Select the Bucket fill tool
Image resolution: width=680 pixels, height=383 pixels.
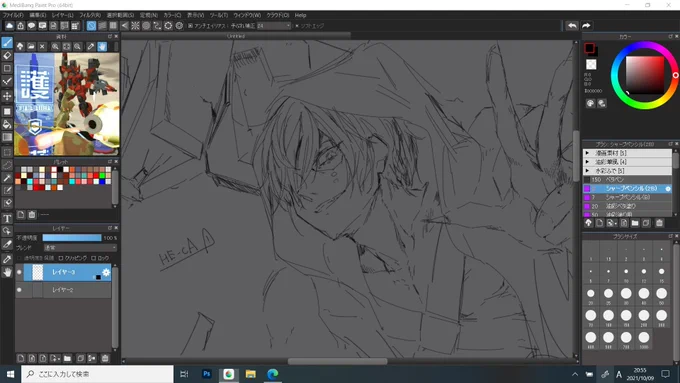point(7,124)
